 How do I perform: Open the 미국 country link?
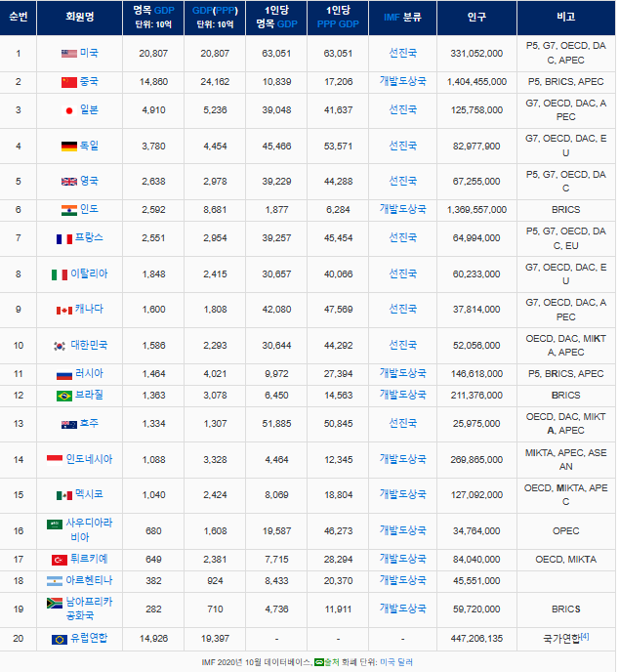pyautogui.click(x=89, y=53)
